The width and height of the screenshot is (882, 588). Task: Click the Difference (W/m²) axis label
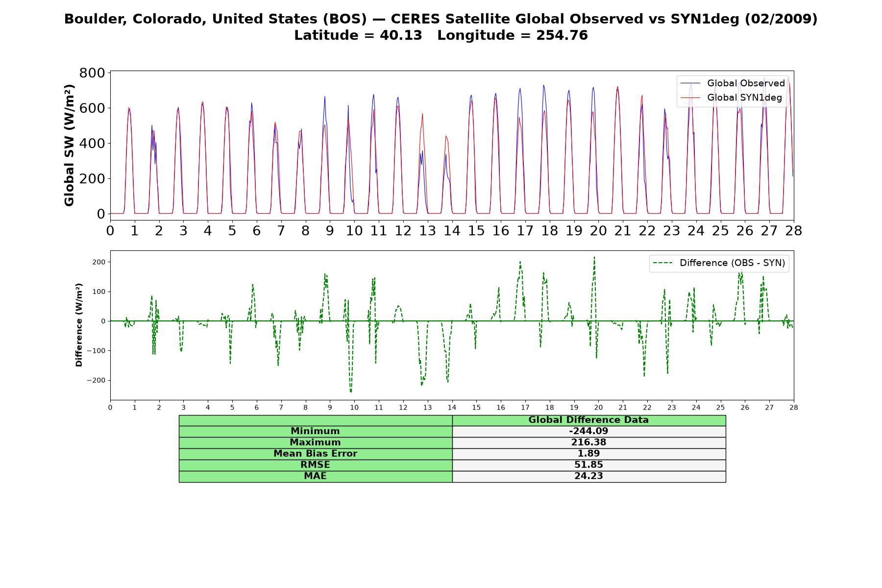click(x=79, y=325)
